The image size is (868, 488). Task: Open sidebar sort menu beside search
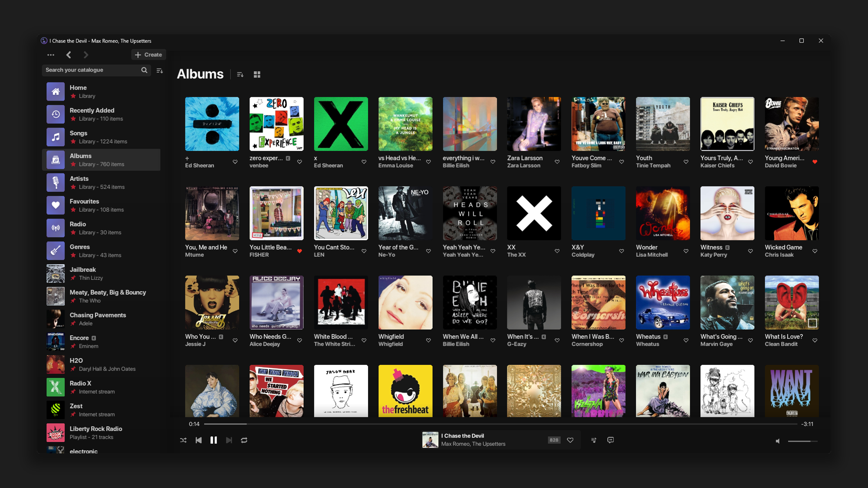[160, 70]
